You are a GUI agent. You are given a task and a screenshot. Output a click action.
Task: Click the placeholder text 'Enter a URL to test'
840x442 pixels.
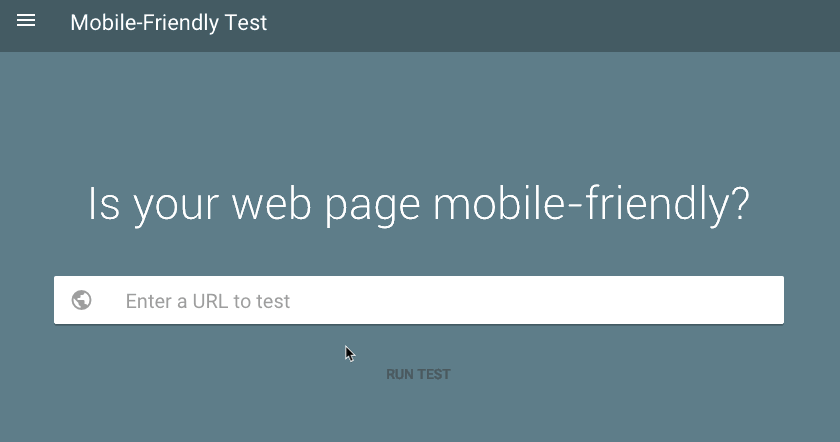point(207,301)
